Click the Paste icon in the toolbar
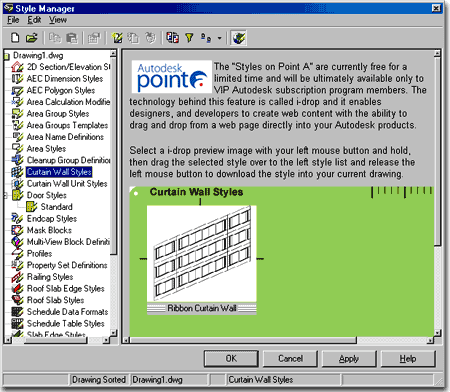Screen dimensions: 450x392 point(72,38)
